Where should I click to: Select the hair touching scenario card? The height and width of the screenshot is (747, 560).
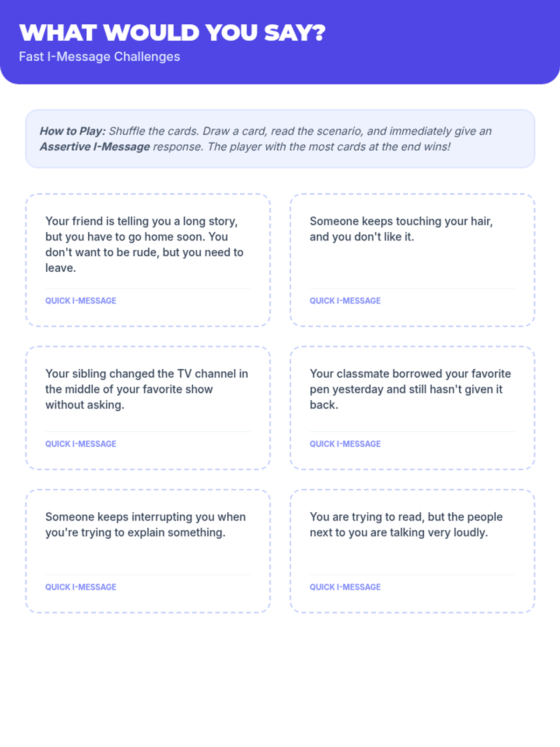(413, 260)
